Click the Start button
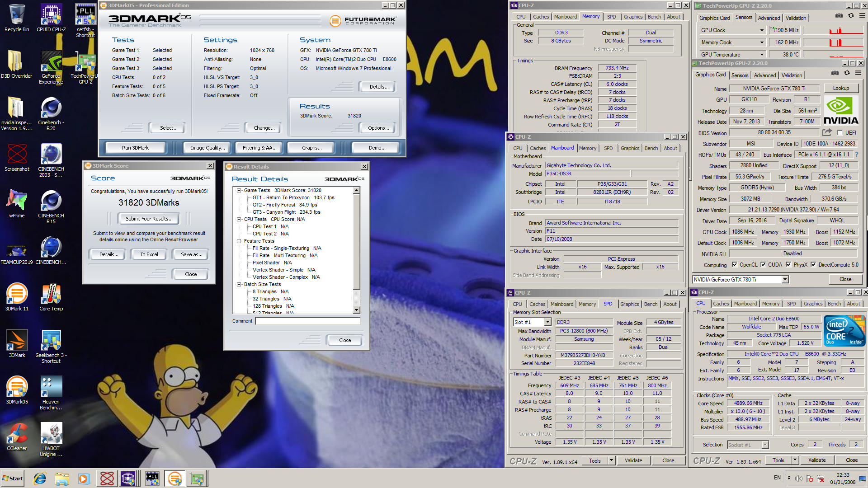 (13, 479)
